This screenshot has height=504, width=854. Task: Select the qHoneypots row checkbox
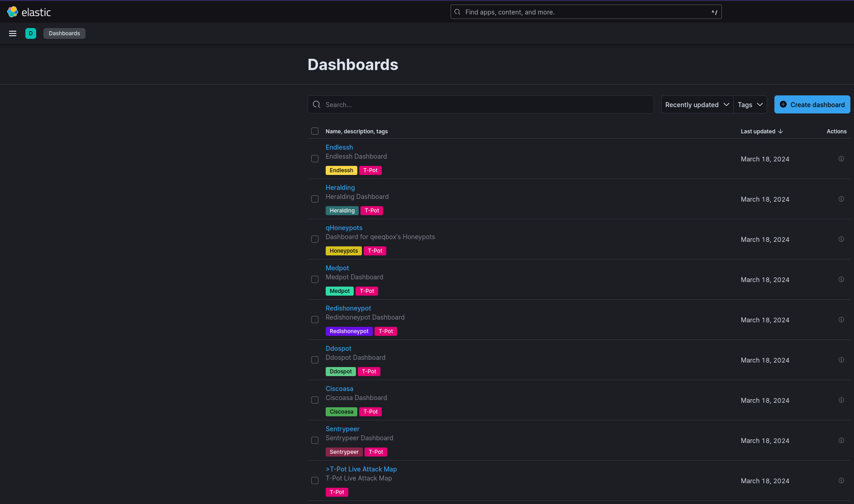pos(315,240)
